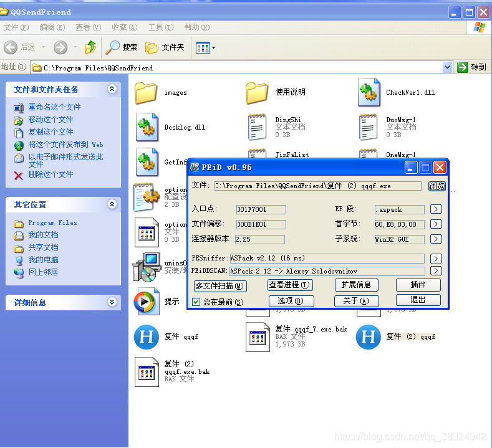Open the View menu (查看)
Screen dimensions: 492x448
click(x=88, y=27)
